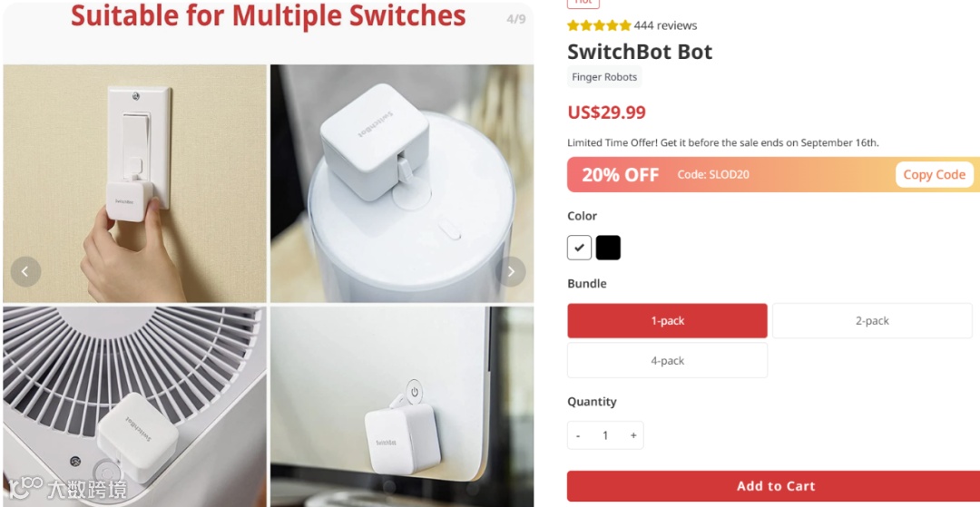The height and width of the screenshot is (507, 980).
Task: Go to previous product image arrow
Action: click(25, 271)
